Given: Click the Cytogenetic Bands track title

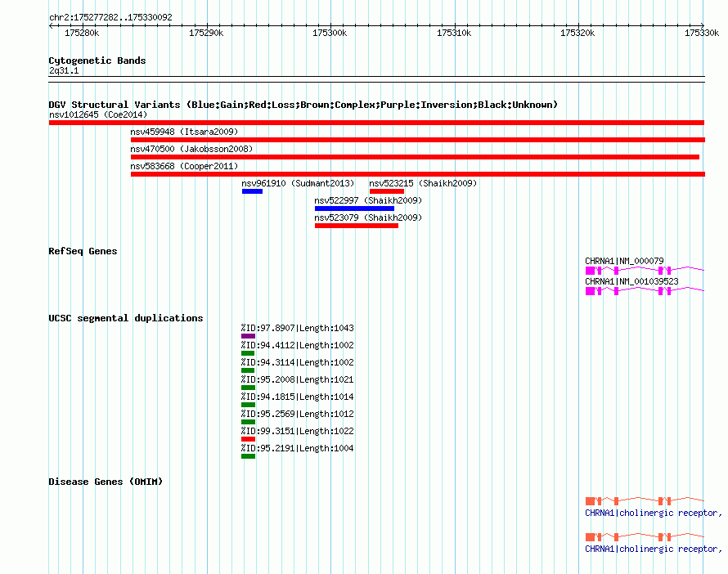Looking at the screenshot, I should click(97, 61).
